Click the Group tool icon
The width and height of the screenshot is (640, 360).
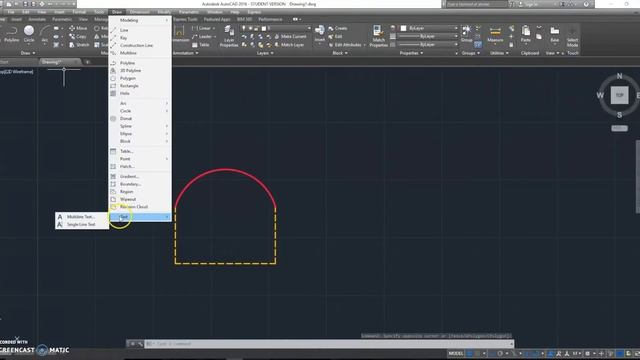point(467,33)
